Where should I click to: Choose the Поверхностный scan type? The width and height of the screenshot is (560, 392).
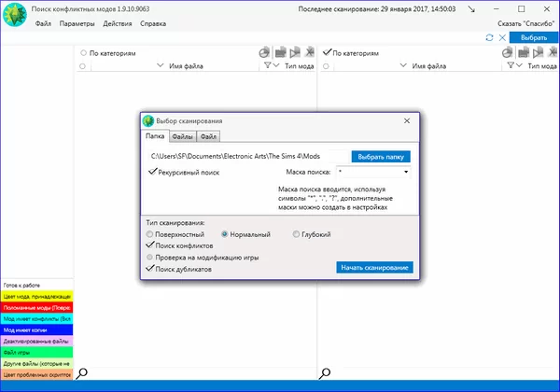[x=151, y=234]
